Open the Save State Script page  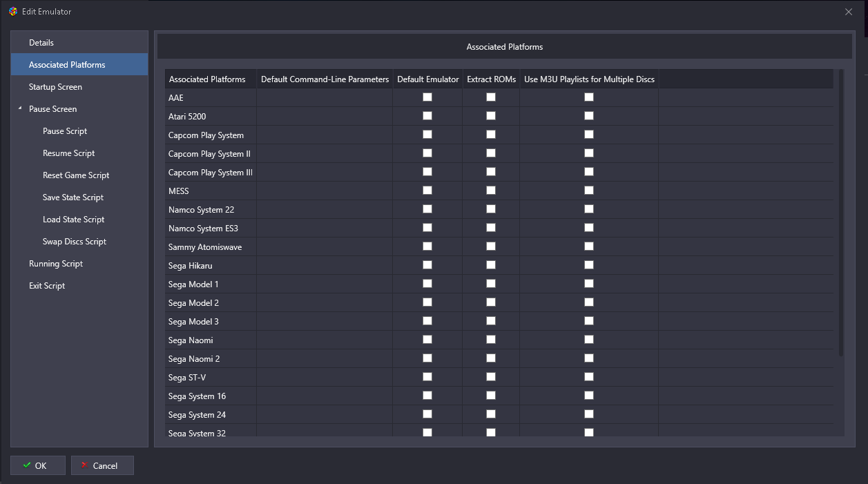(x=73, y=197)
